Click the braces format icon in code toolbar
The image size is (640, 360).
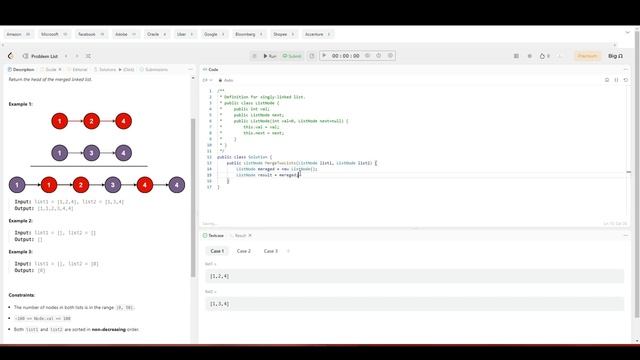click(x=616, y=80)
